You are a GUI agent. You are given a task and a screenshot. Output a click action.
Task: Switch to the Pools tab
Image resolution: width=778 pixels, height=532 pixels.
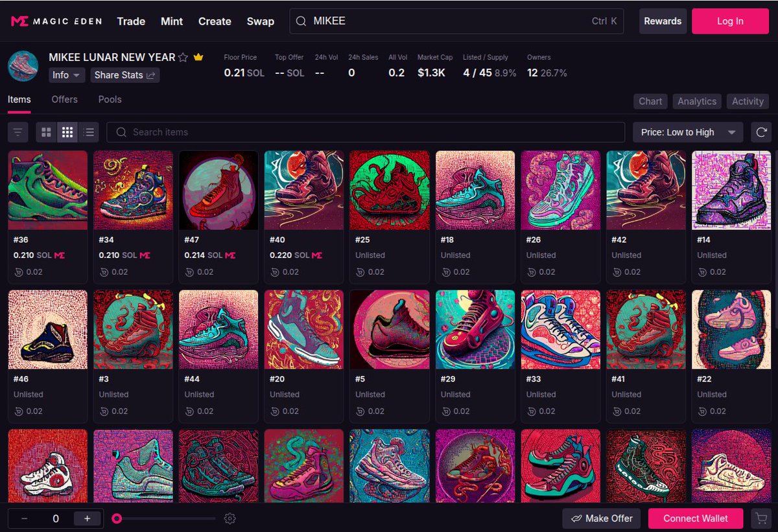click(110, 100)
